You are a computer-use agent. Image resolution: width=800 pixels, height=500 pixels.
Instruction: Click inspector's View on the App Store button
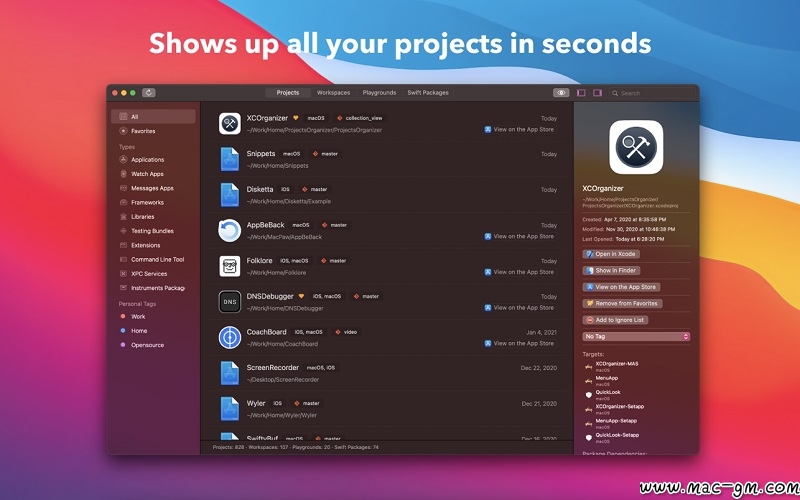pos(621,287)
